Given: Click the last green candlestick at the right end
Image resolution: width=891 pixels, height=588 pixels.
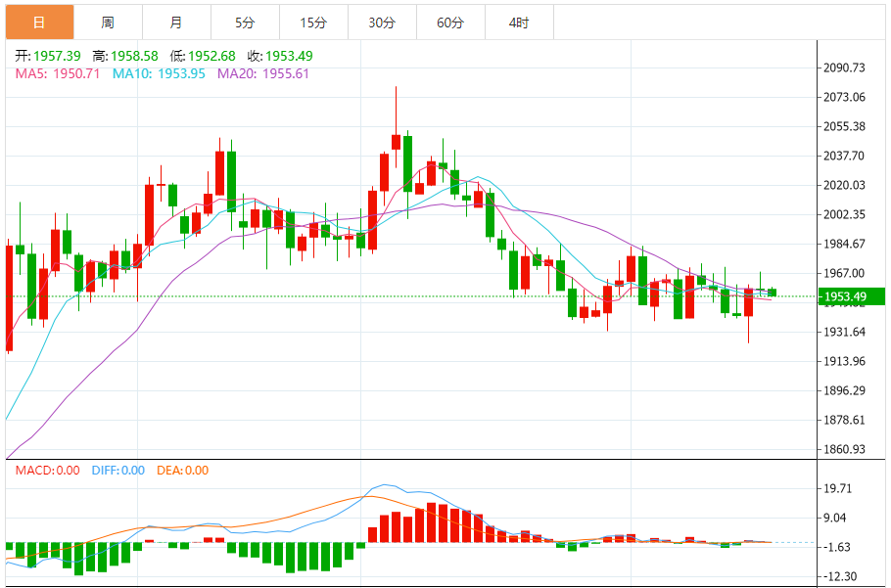Looking at the screenshot, I should click(x=772, y=293).
